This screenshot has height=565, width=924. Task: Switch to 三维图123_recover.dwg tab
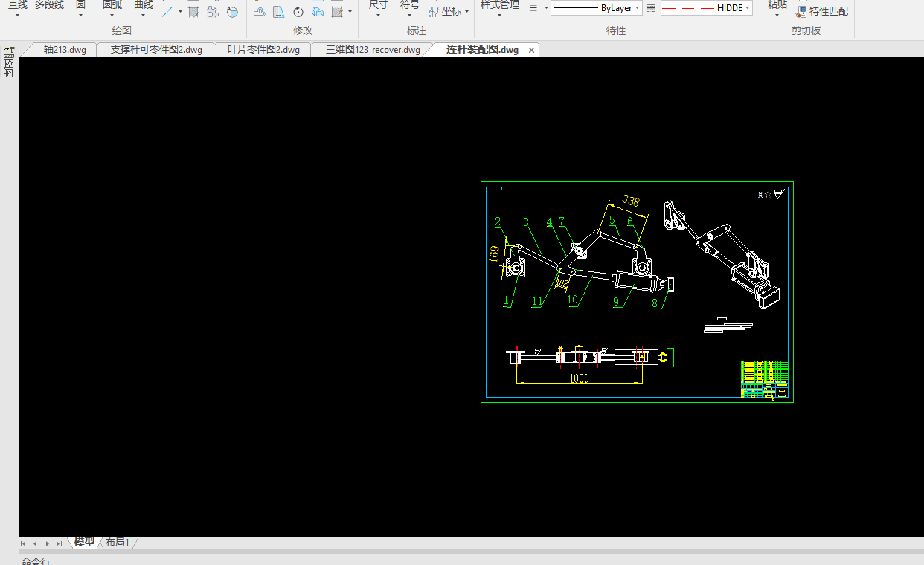373,50
